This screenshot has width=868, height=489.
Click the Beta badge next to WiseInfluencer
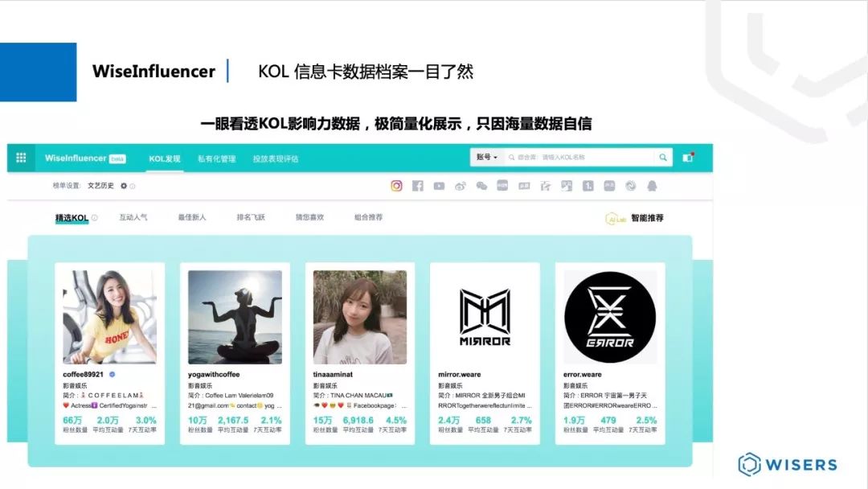pyautogui.click(x=117, y=159)
